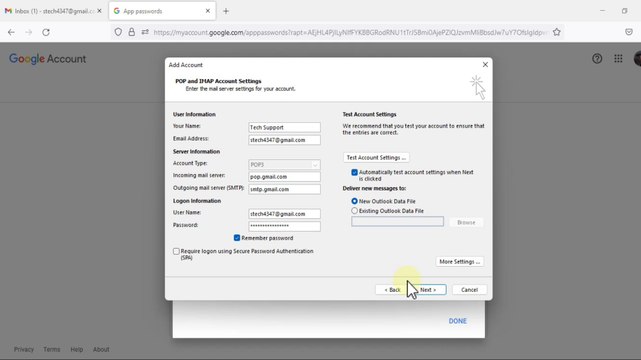Click the Incoming mail server field
This screenshot has height=360, width=641.
click(x=284, y=177)
